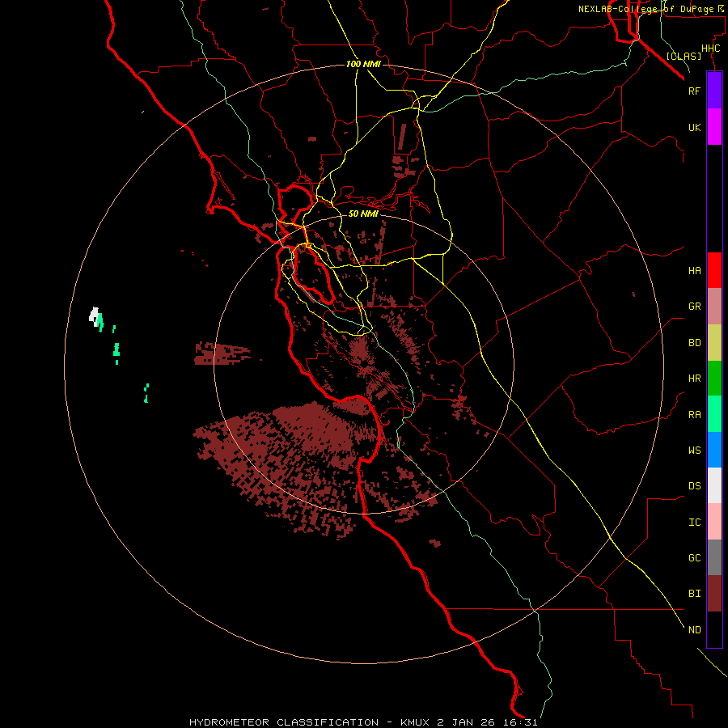Click the "UK" legend label

coord(694,127)
